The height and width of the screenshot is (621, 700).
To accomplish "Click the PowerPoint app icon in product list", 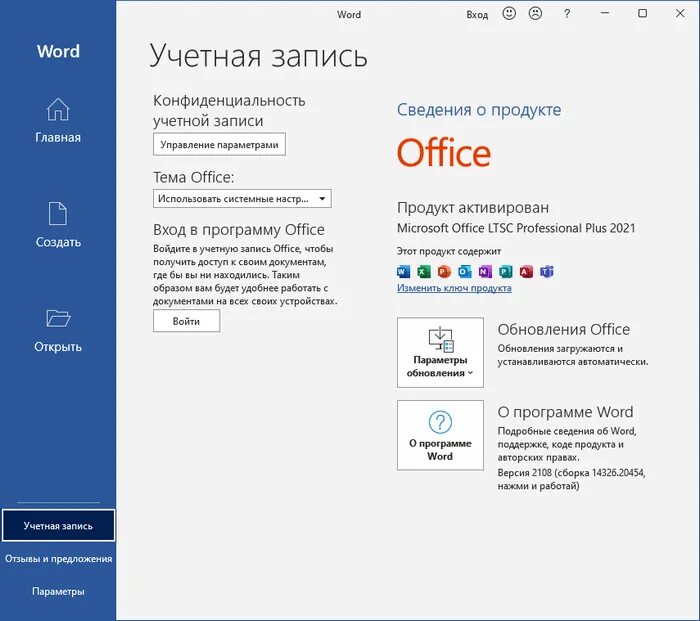I will coord(444,271).
